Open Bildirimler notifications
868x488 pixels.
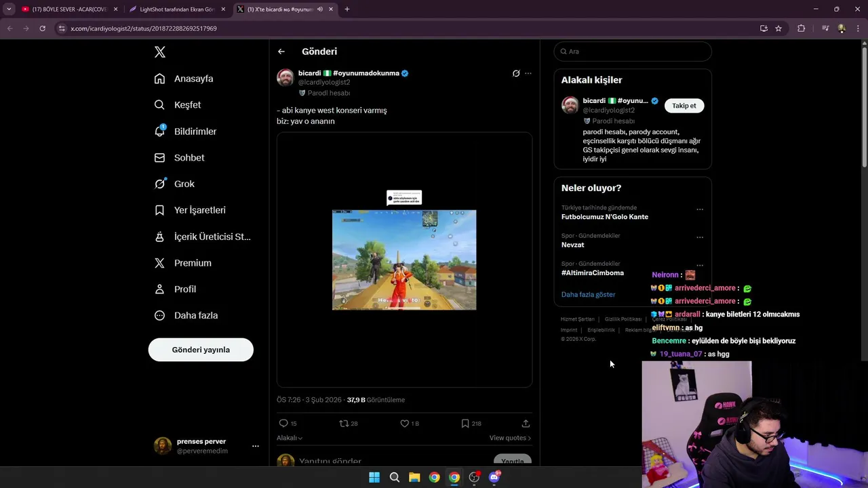(185, 131)
